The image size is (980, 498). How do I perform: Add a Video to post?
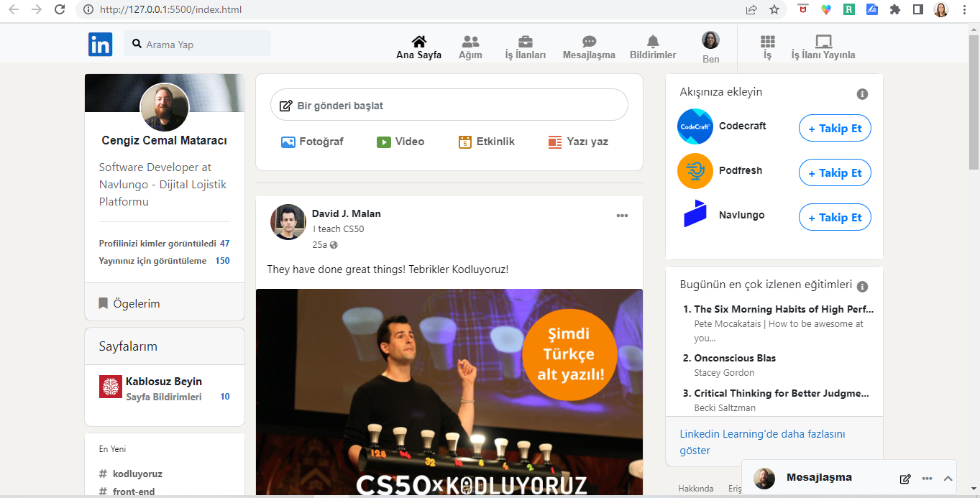400,142
